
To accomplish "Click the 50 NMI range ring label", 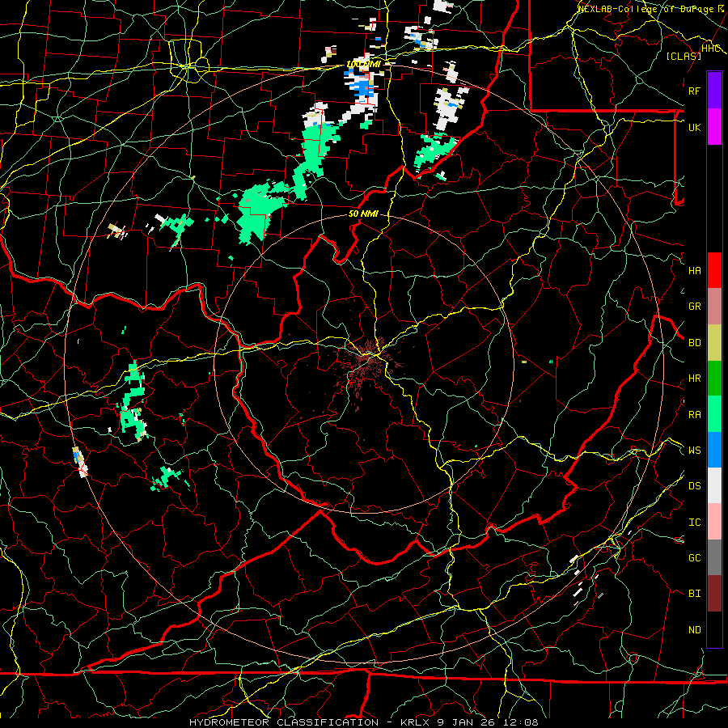I will point(363,214).
